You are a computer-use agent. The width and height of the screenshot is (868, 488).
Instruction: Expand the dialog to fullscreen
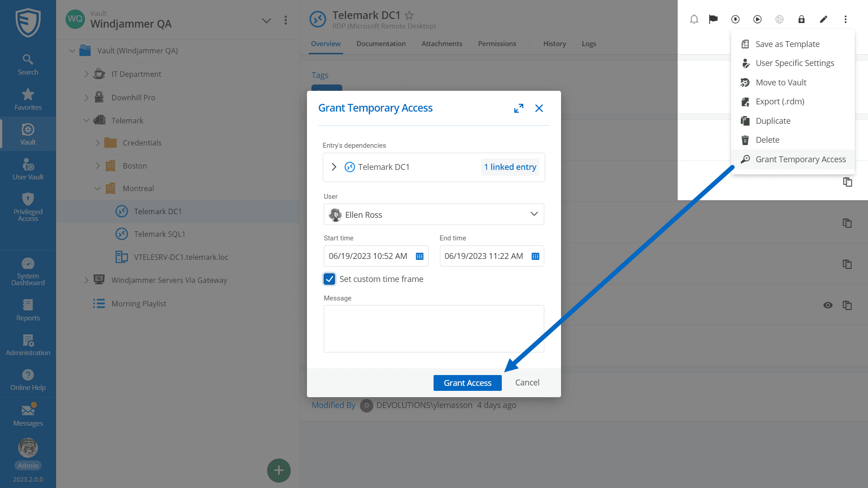pos(519,108)
